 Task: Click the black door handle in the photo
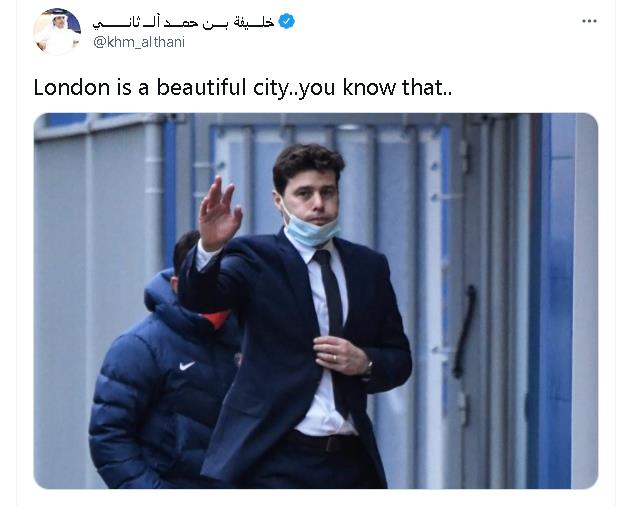[464, 332]
